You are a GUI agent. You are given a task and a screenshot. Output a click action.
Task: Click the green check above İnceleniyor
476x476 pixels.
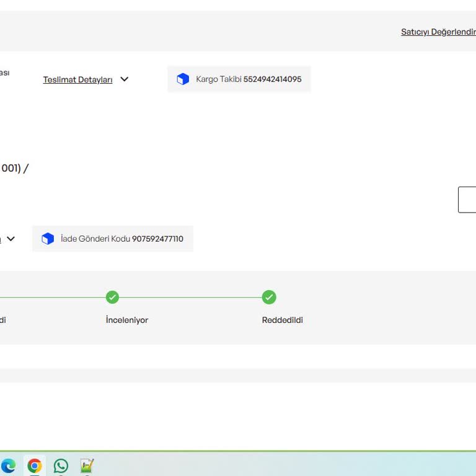112,297
